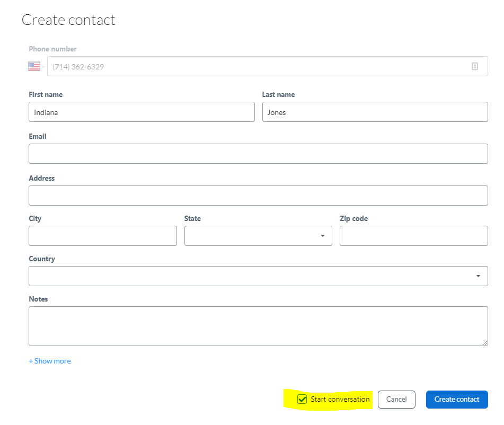504x425 pixels.
Task: Submit with the Create contact button
Action: click(457, 399)
